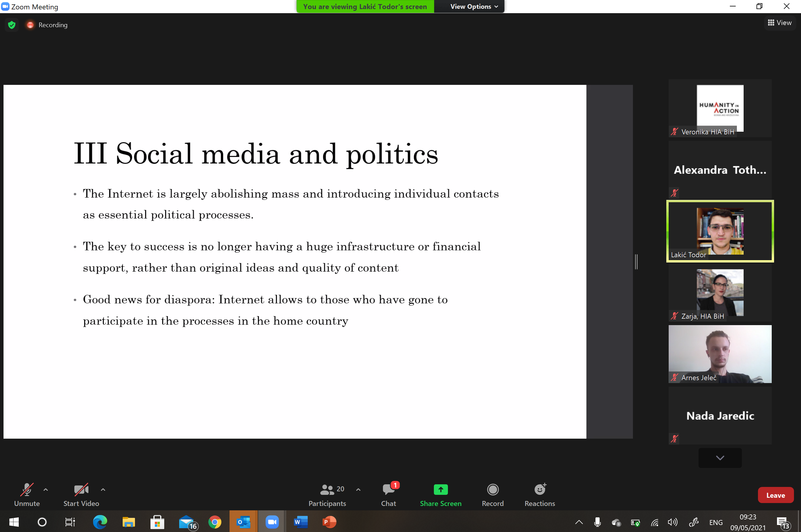Click the red Leave button
Screen dimensions: 801x532
point(775,495)
